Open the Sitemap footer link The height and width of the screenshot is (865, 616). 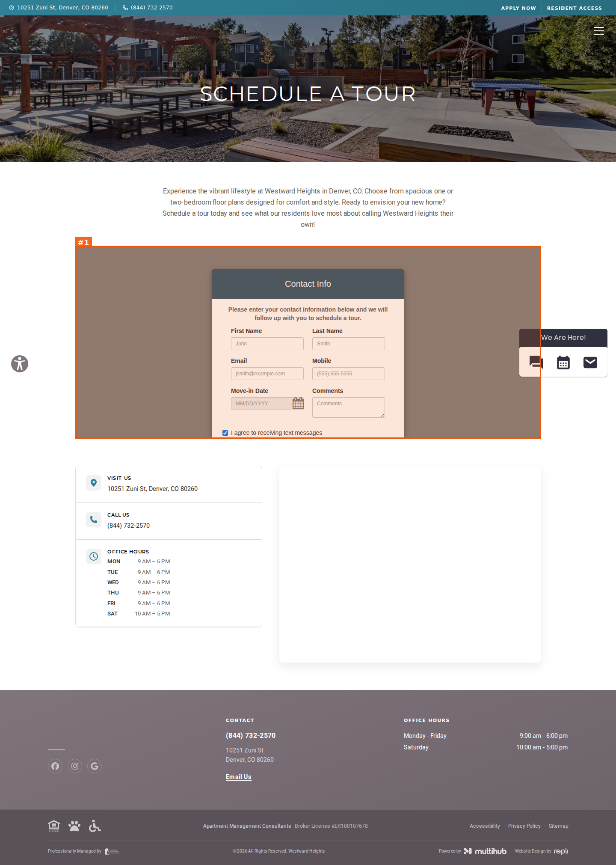pos(559,826)
